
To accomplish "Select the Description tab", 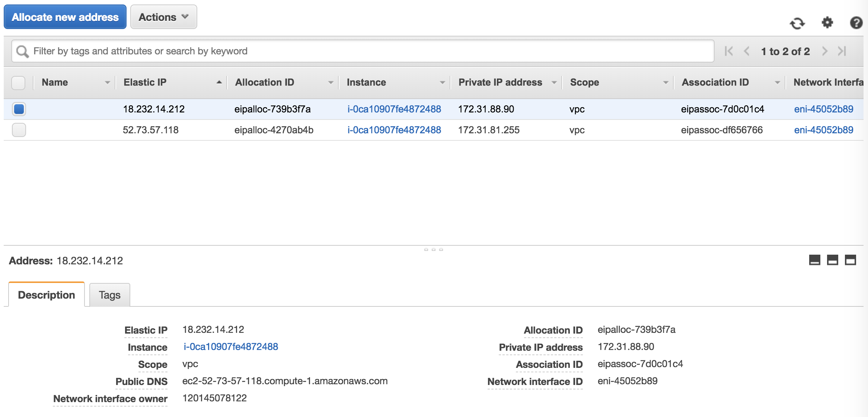I will coord(47,295).
